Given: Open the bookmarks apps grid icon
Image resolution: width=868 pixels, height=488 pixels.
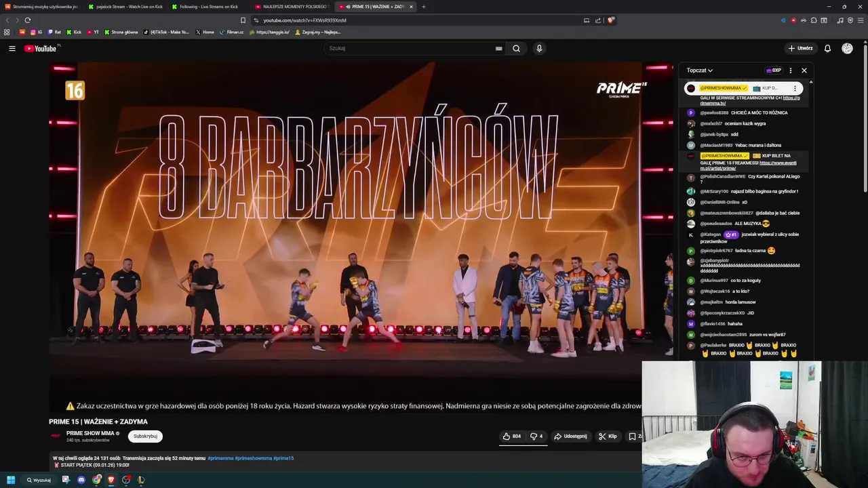Looking at the screenshot, I should (7, 32).
